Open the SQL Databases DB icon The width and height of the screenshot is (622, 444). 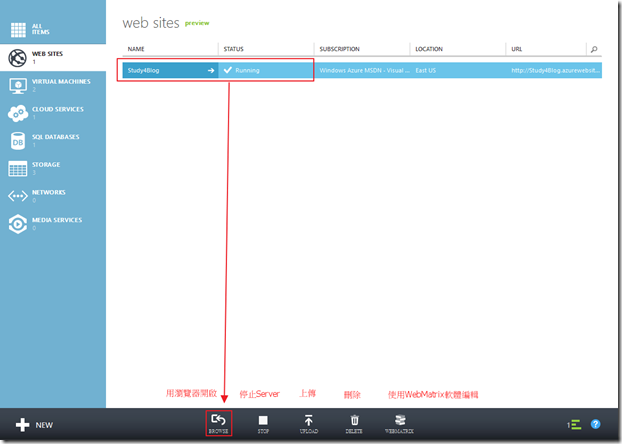tap(18, 141)
